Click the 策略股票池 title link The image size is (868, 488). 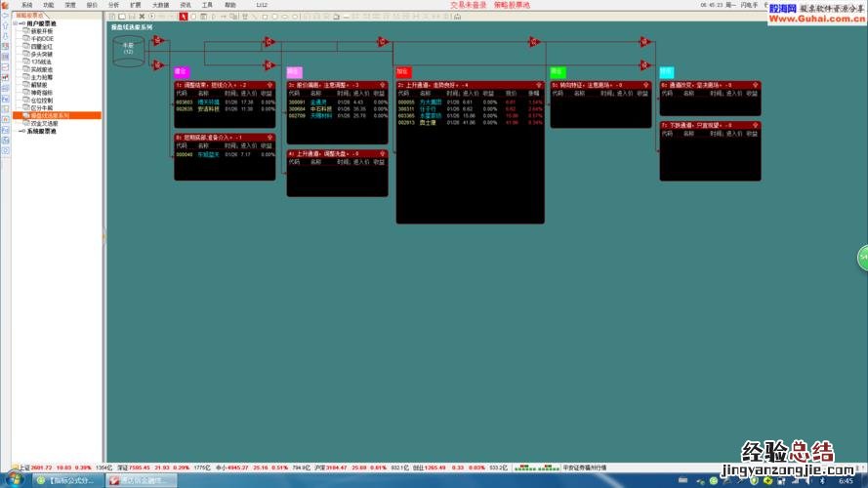[512, 5]
